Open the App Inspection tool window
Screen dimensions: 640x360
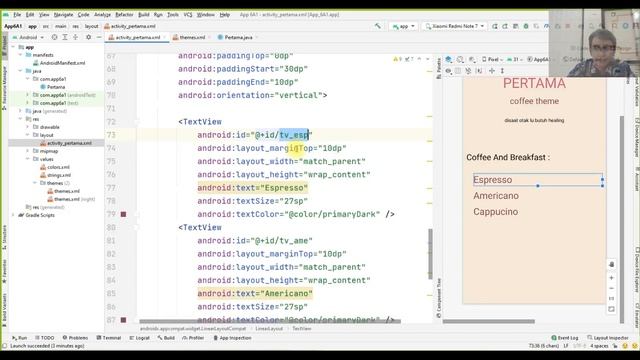point(232,338)
